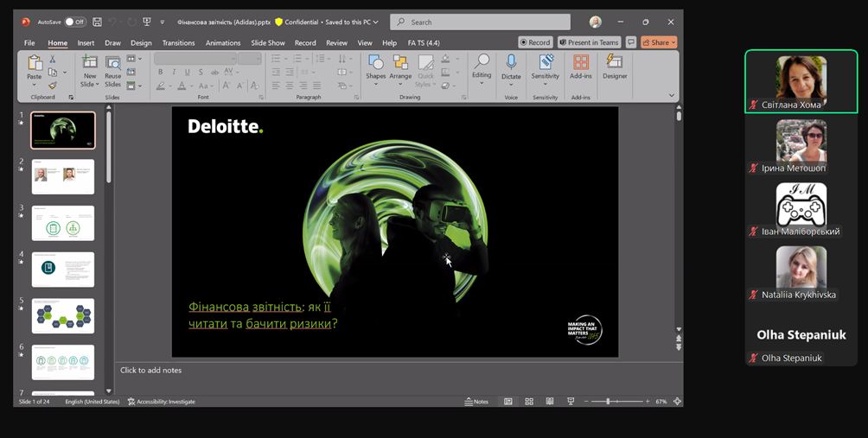This screenshot has height=438, width=868.
Task: Toggle Italic formatting
Action: [x=174, y=72]
